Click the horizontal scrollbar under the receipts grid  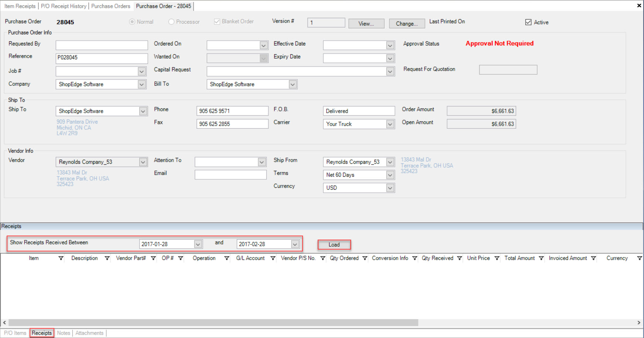point(213,322)
